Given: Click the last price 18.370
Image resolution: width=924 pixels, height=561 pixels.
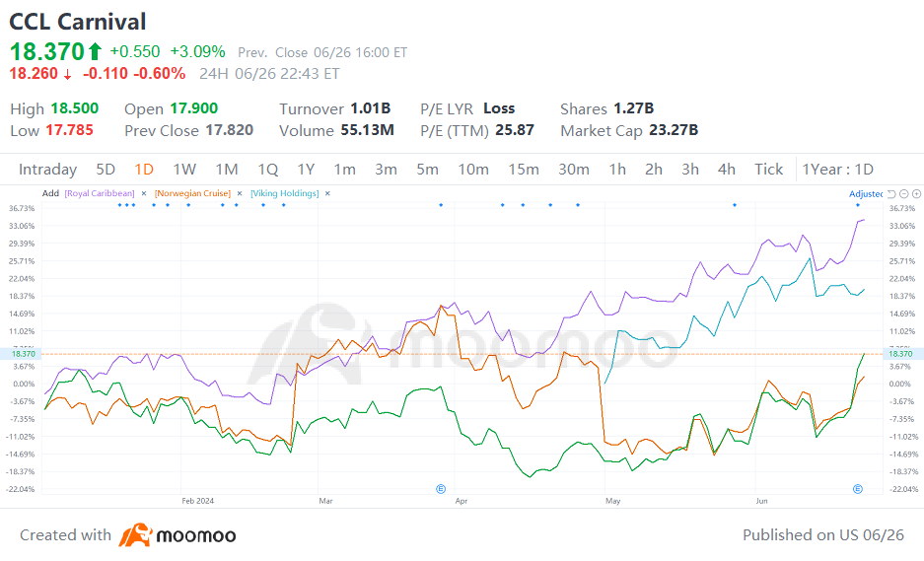Looking at the screenshot, I should click(47, 52).
